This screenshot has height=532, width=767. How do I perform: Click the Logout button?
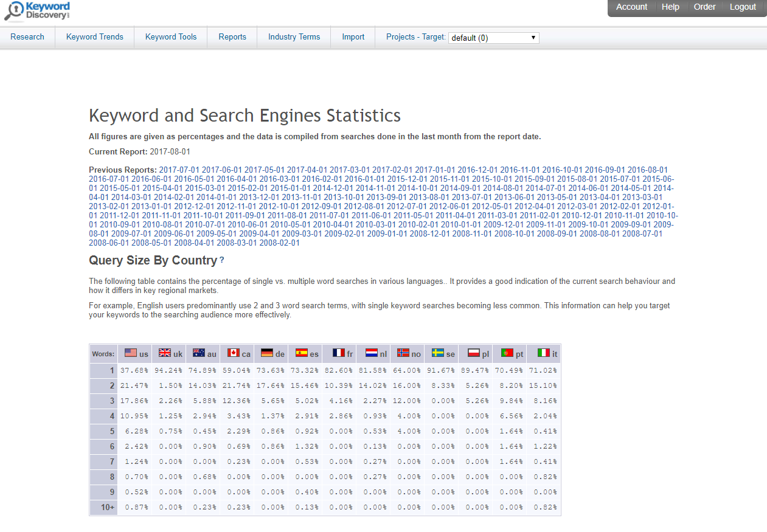pyautogui.click(x=743, y=7)
